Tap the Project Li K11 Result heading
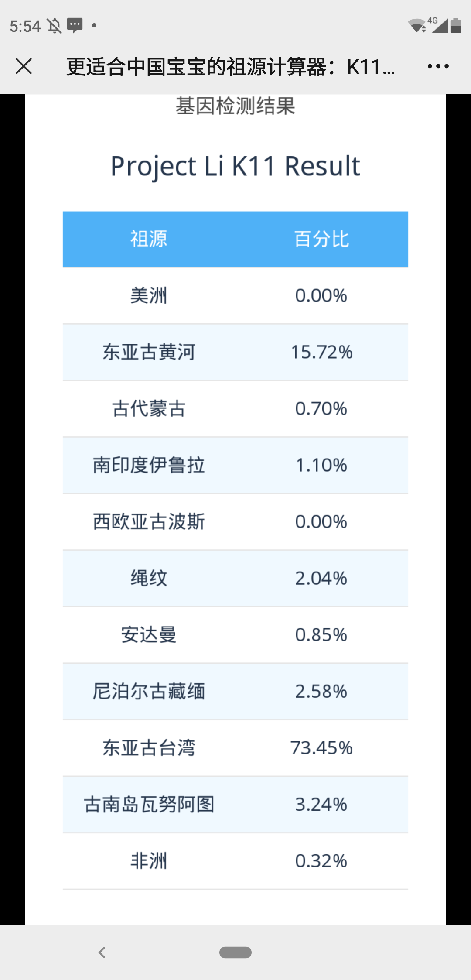Screen dimensions: 471x980 pyautogui.click(x=235, y=166)
